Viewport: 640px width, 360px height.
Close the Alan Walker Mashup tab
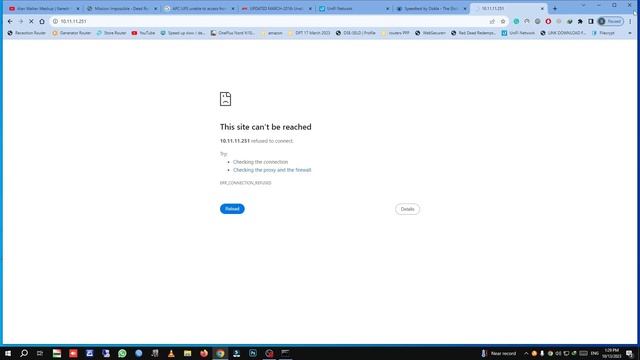coord(78,9)
